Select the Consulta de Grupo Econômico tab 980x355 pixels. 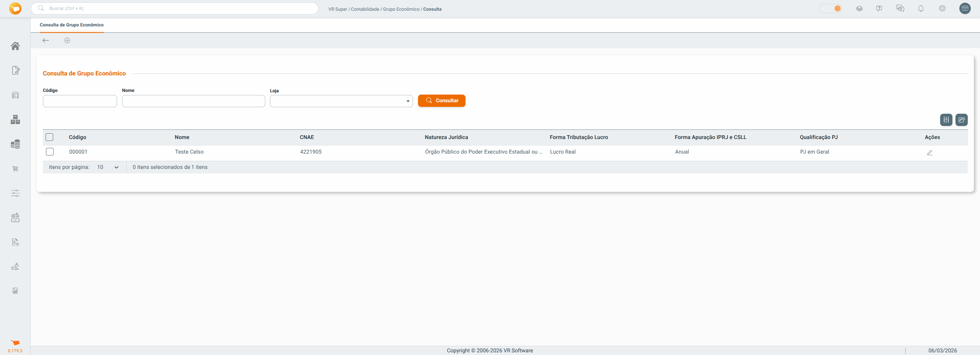[72, 25]
